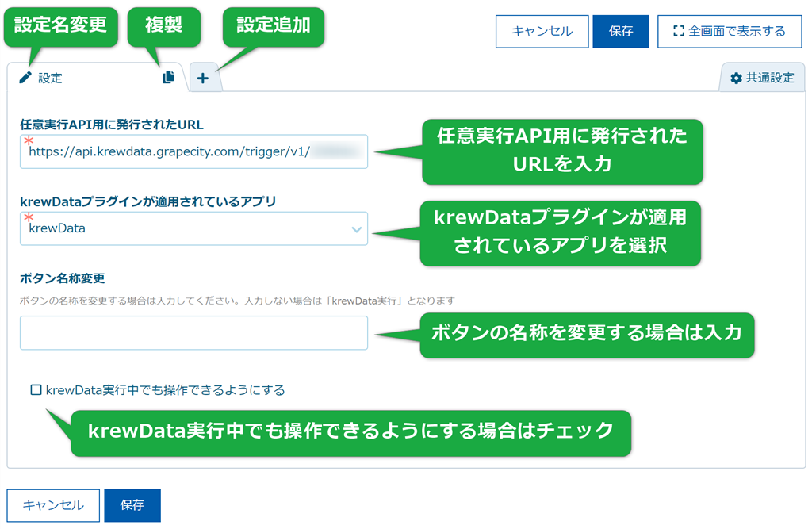
Task: Open the krewData app dropdown
Action: coord(193,228)
